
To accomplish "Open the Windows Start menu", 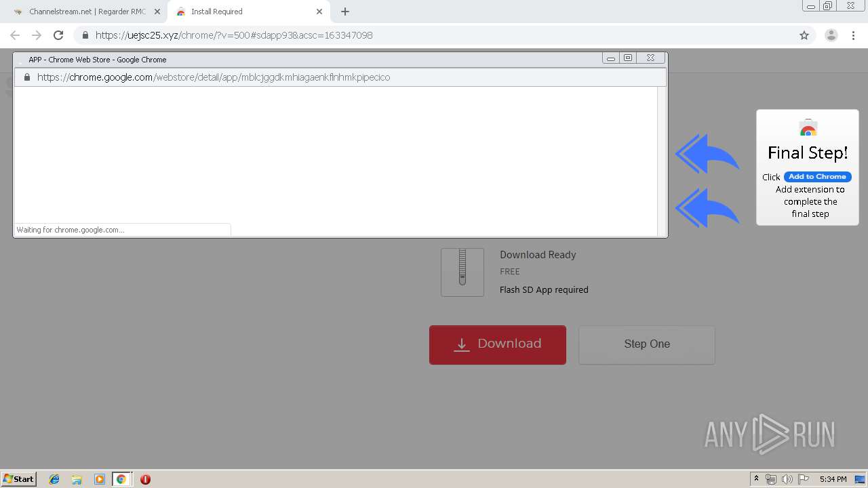I will [x=19, y=479].
